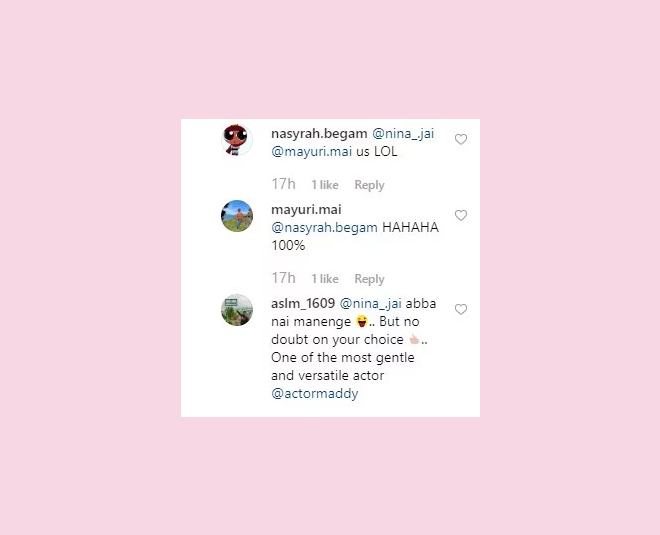
Task: View '1 like' under mayuri.mai's comment
Action: click(x=325, y=279)
